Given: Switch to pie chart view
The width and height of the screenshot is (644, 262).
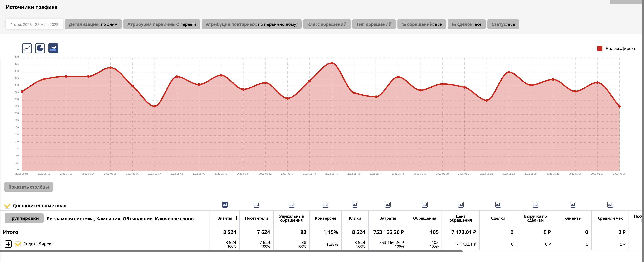Looking at the screenshot, I should click(40, 48).
